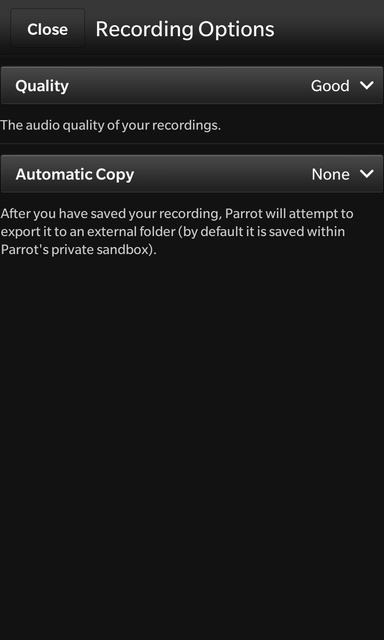Expand the Quality dropdown chevron

click(367, 86)
